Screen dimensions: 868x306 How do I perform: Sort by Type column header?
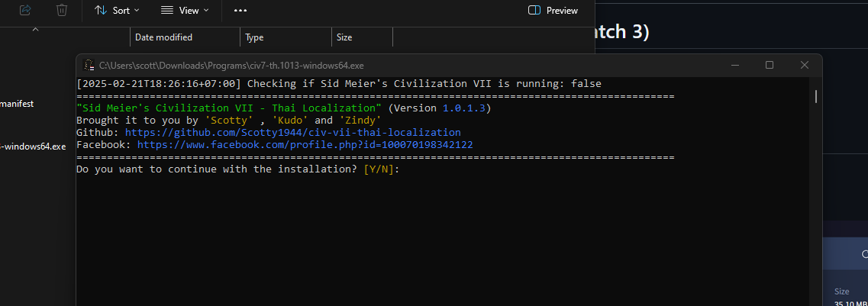255,37
